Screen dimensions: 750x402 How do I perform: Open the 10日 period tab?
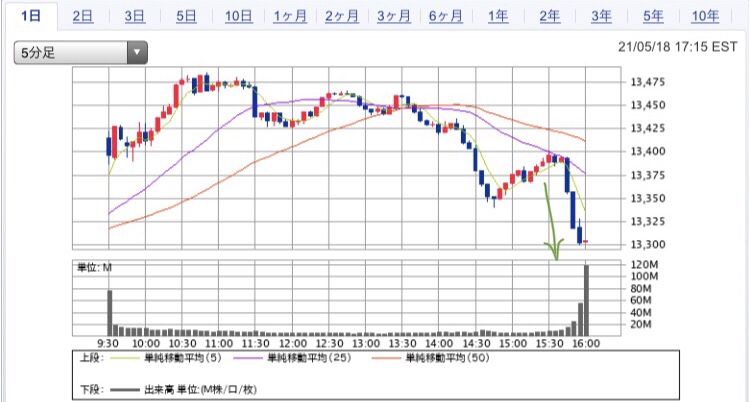[x=239, y=16]
